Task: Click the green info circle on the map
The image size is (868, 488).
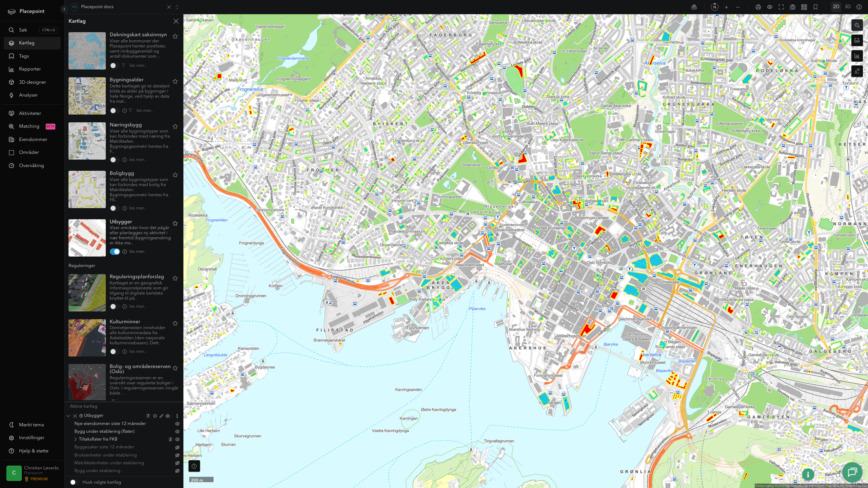Action: (x=808, y=475)
